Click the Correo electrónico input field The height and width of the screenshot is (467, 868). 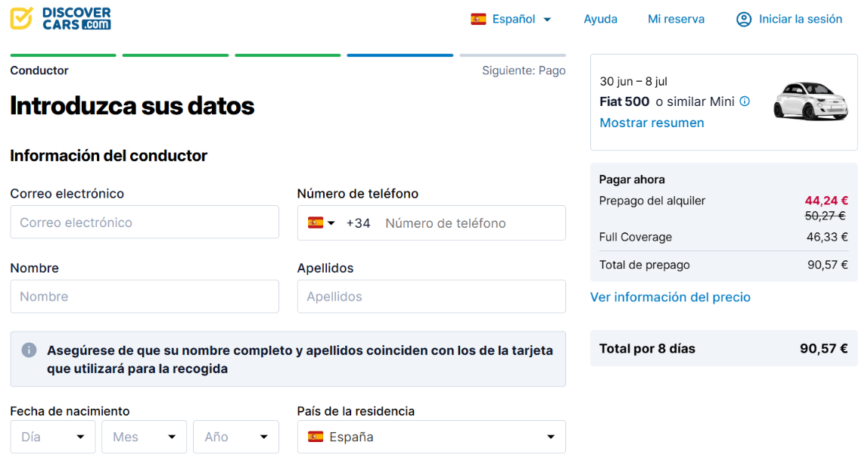pyautogui.click(x=145, y=222)
